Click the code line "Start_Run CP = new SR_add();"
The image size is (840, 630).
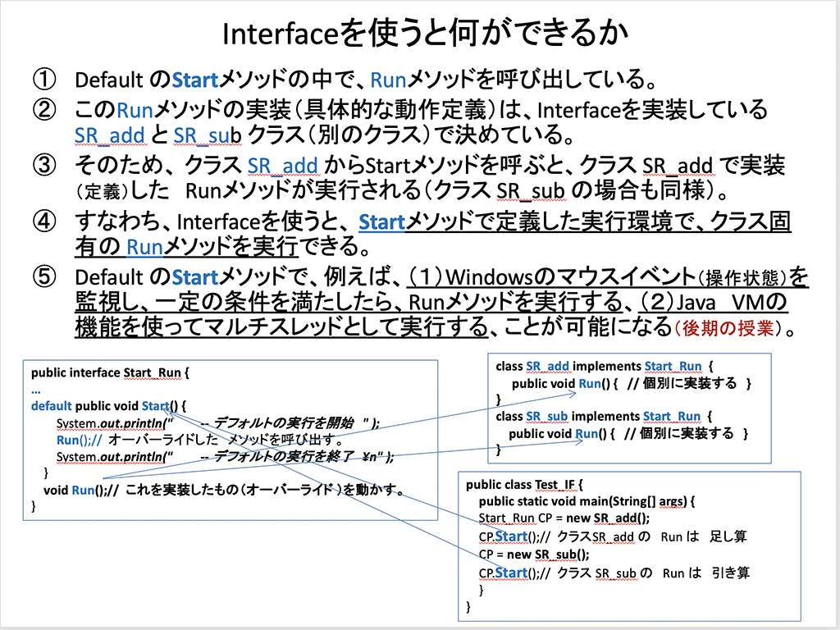coord(564,518)
